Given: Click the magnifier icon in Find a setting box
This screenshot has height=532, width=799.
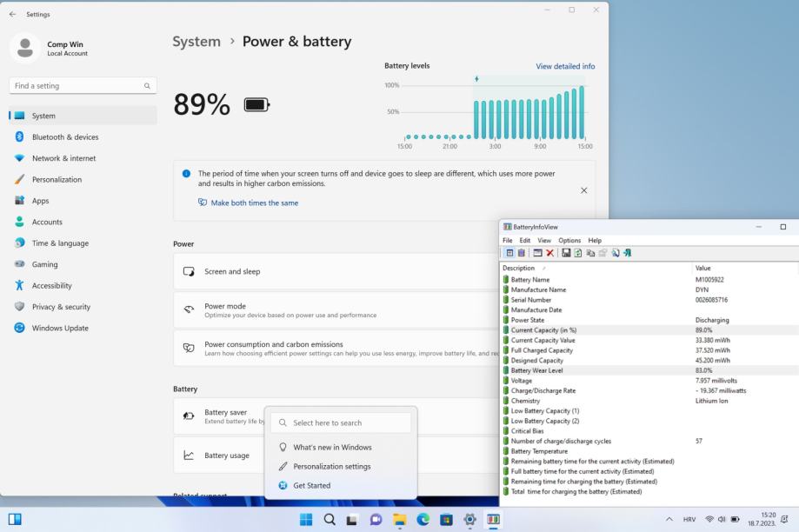Looking at the screenshot, I should (x=147, y=85).
